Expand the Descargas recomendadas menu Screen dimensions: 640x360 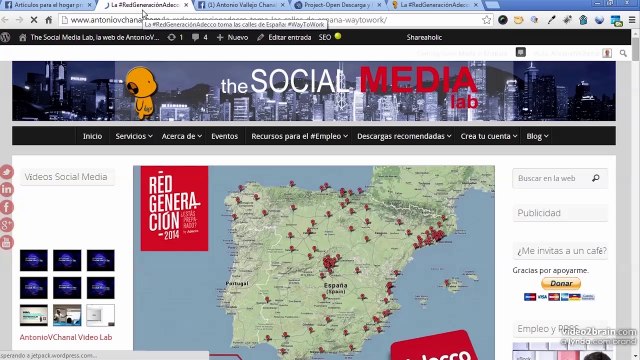pyautogui.click(x=404, y=136)
